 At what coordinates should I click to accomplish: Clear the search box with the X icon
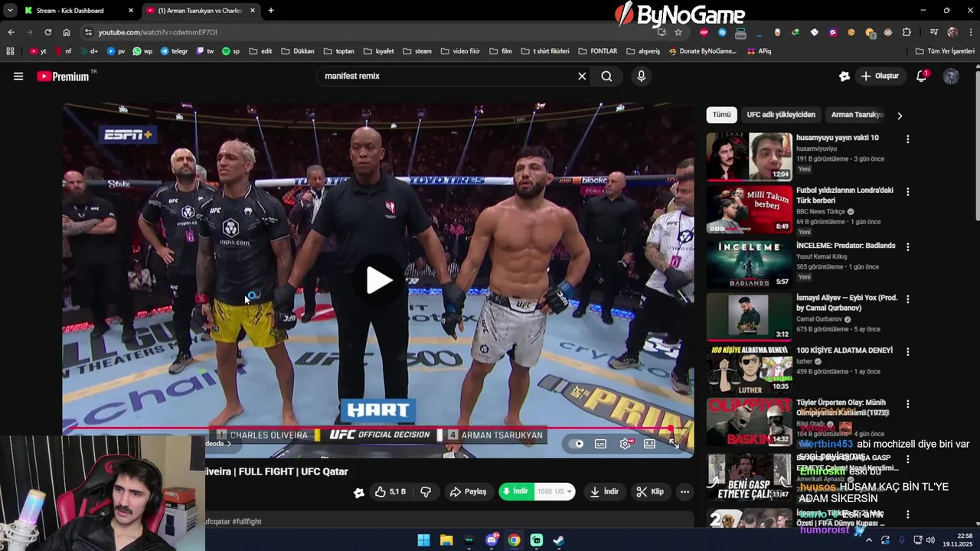582,77
